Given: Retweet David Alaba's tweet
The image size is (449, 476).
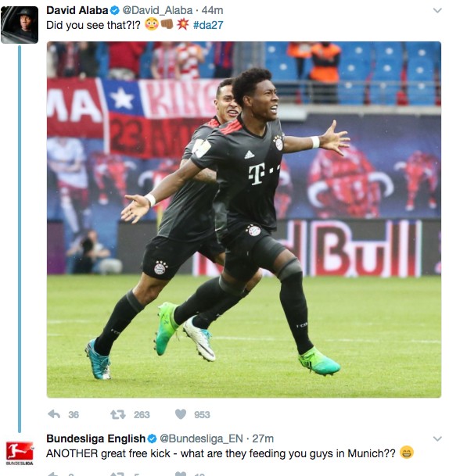Looking at the screenshot, I should 118,414.
